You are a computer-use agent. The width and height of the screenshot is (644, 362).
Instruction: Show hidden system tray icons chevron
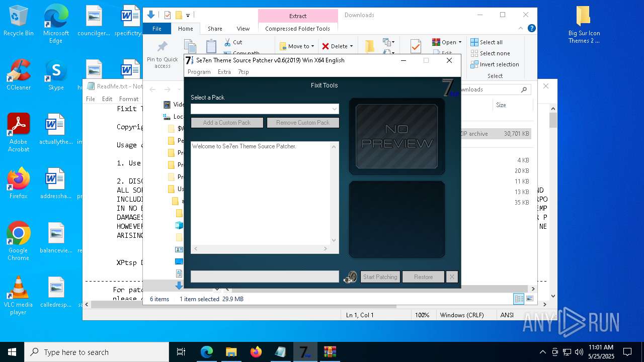click(542, 352)
